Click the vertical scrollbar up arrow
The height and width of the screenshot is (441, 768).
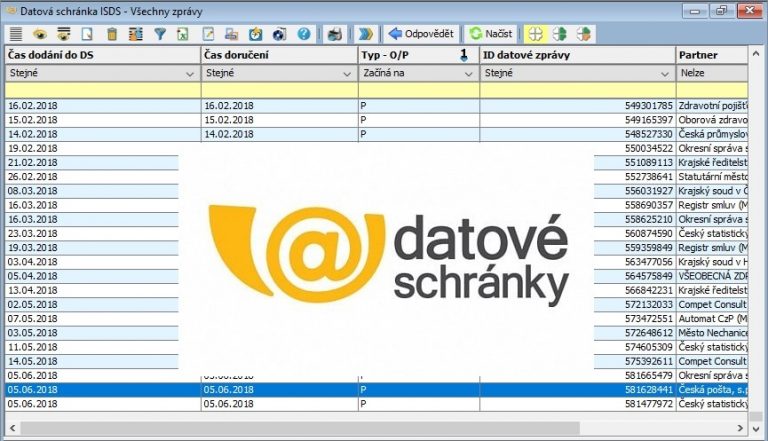click(756, 53)
